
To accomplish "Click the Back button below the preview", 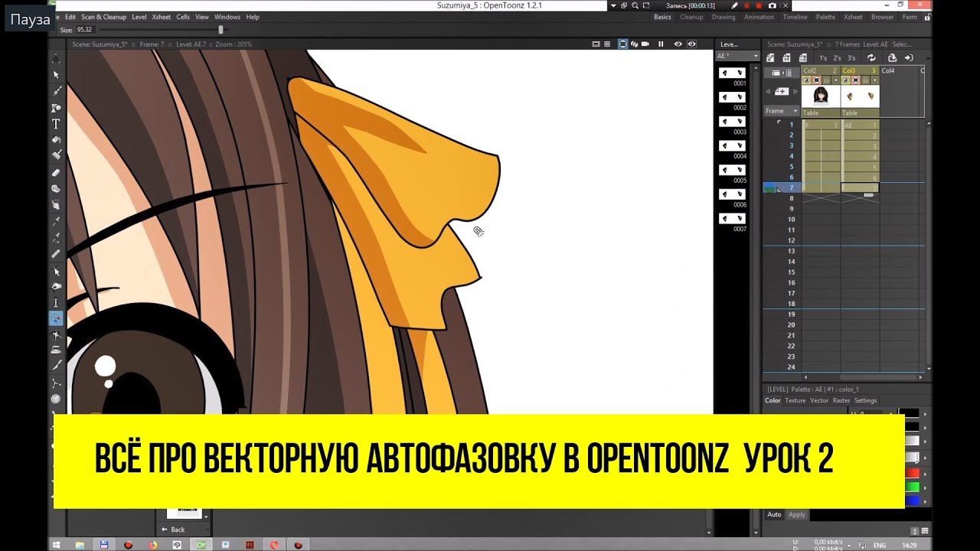I will click(173, 530).
